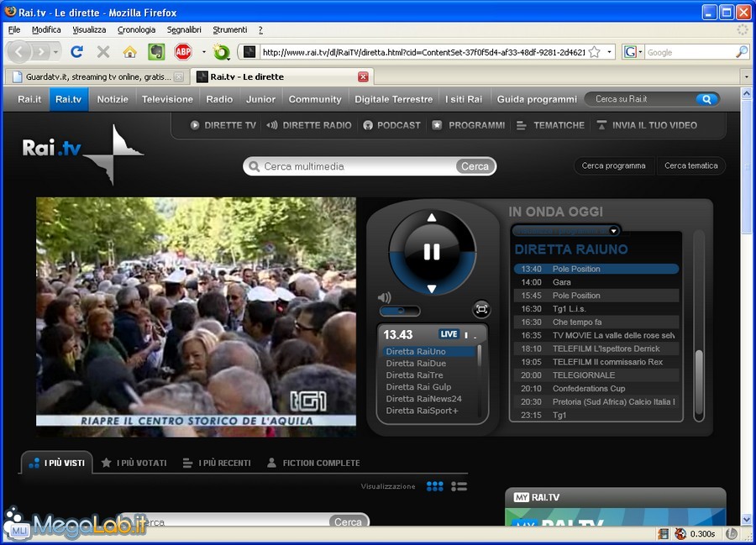
Task: Click INVIA IL TUO VIDEO
Action: (x=647, y=125)
